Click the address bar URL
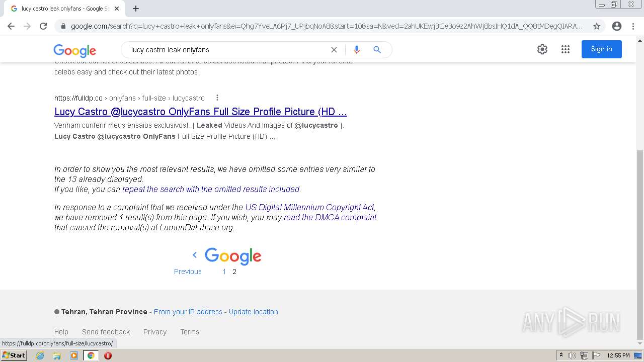644x362 pixels. (327, 26)
